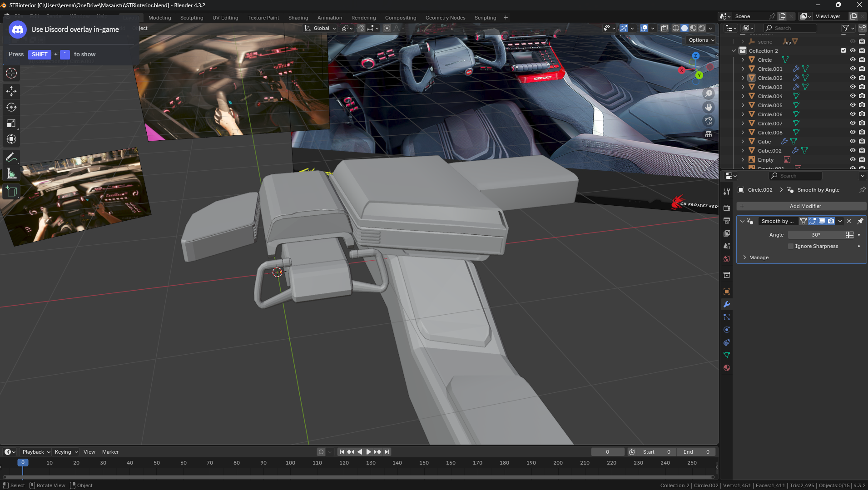Activate the Move tool
The width and height of the screenshot is (868, 490).
[11, 91]
